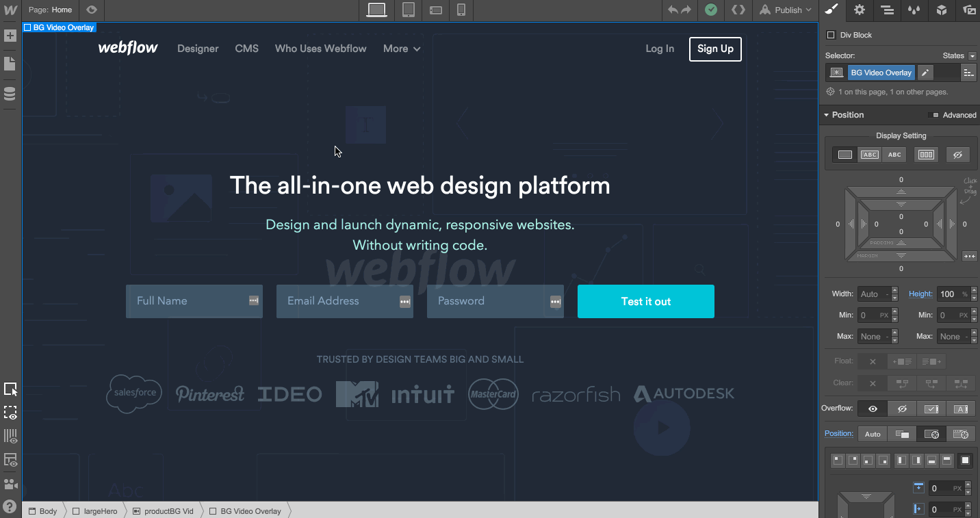Image resolution: width=980 pixels, height=518 pixels.
Task: Click the Test it out button
Action: point(646,301)
